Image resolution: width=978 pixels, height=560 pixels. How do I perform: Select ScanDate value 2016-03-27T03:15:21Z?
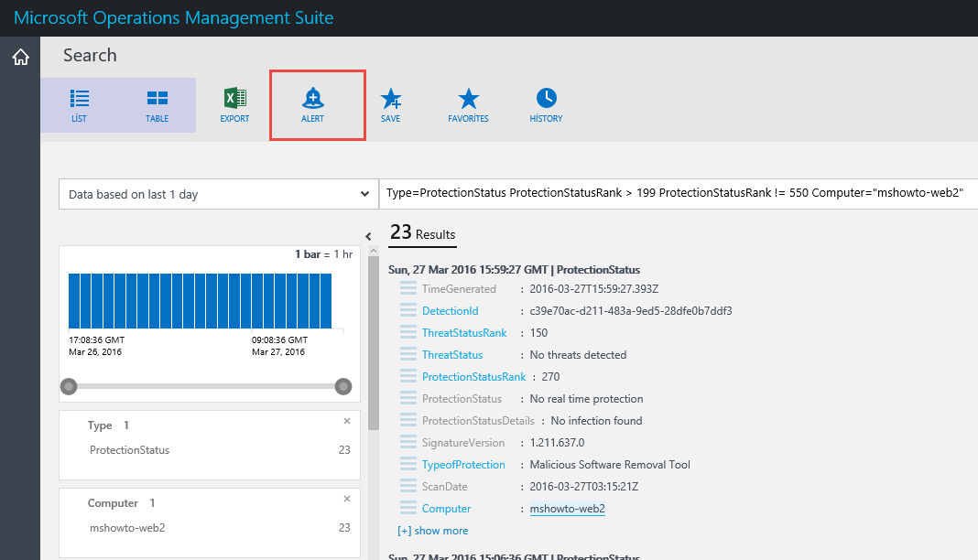(x=584, y=487)
